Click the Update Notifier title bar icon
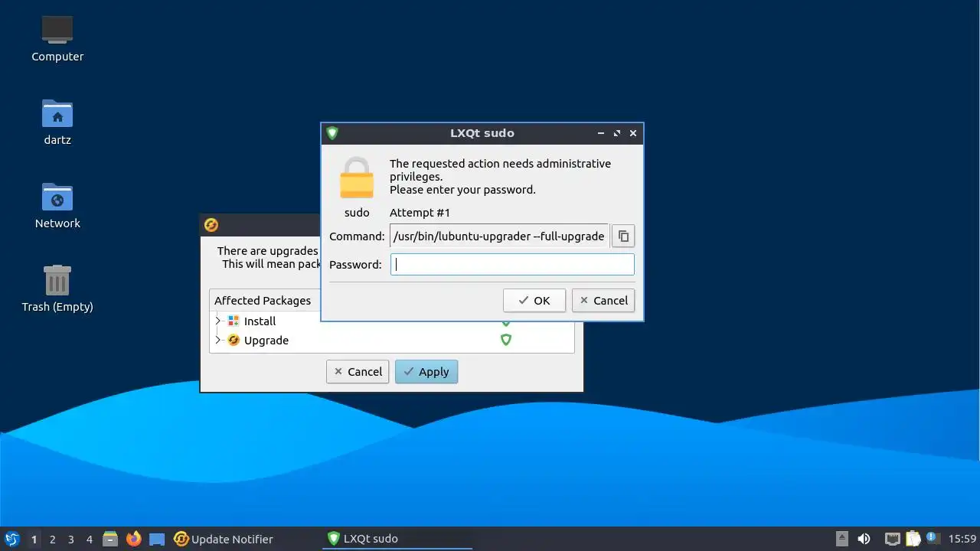 211,224
